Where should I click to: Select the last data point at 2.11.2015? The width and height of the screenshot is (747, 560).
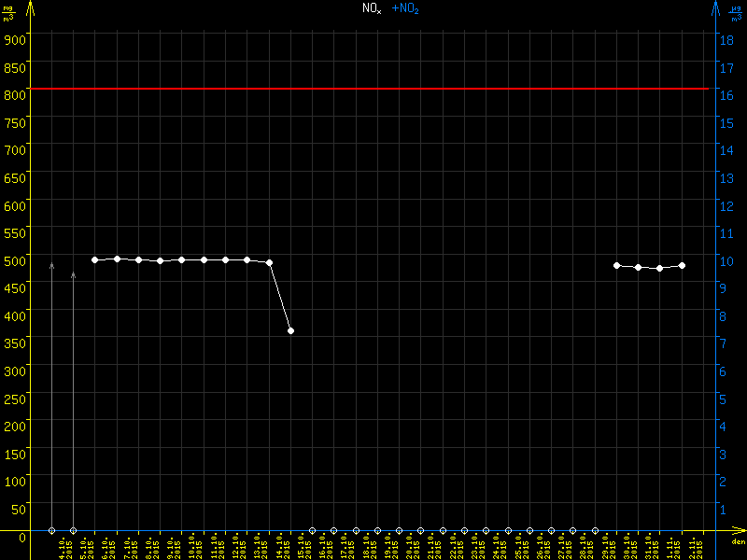pos(683,265)
